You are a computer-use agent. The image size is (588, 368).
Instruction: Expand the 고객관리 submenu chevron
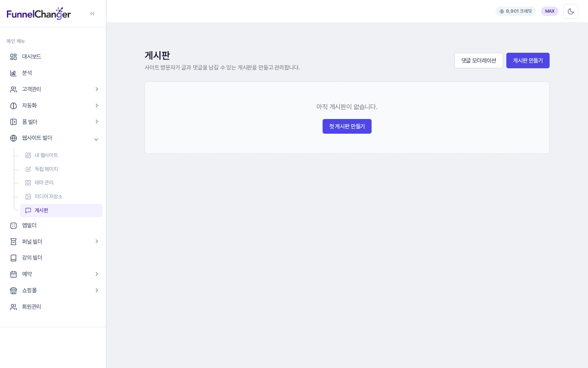pos(97,89)
